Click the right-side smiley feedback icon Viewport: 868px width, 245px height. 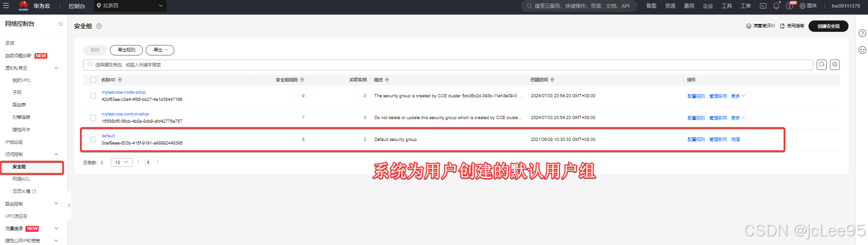pyautogui.click(x=862, y=50)
